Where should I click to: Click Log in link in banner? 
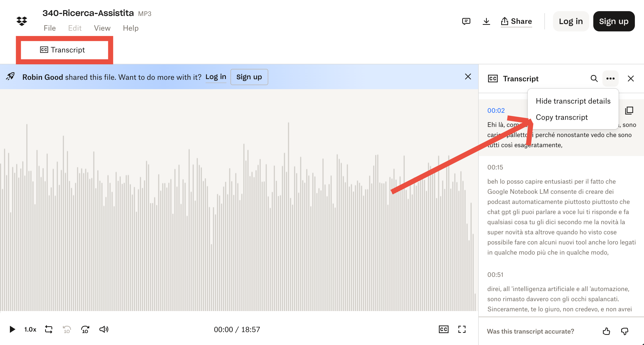[x=216, y=77]
